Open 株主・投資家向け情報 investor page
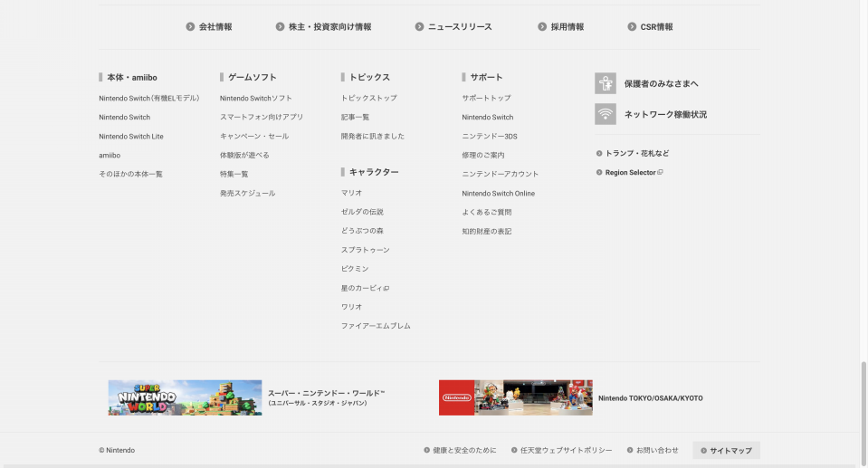 (330, 26)
